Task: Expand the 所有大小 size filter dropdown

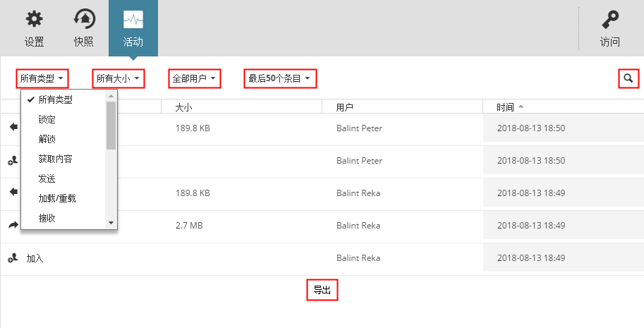Action: [x=119, y=78]
